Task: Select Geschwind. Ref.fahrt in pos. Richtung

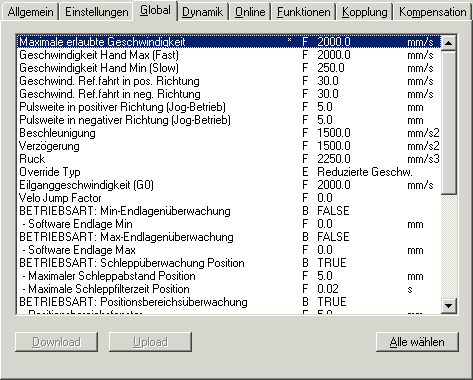Action: [229, 81]
